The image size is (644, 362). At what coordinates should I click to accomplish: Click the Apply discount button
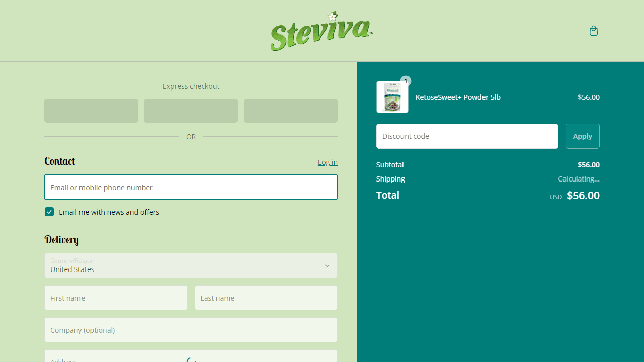click(582, 136)
